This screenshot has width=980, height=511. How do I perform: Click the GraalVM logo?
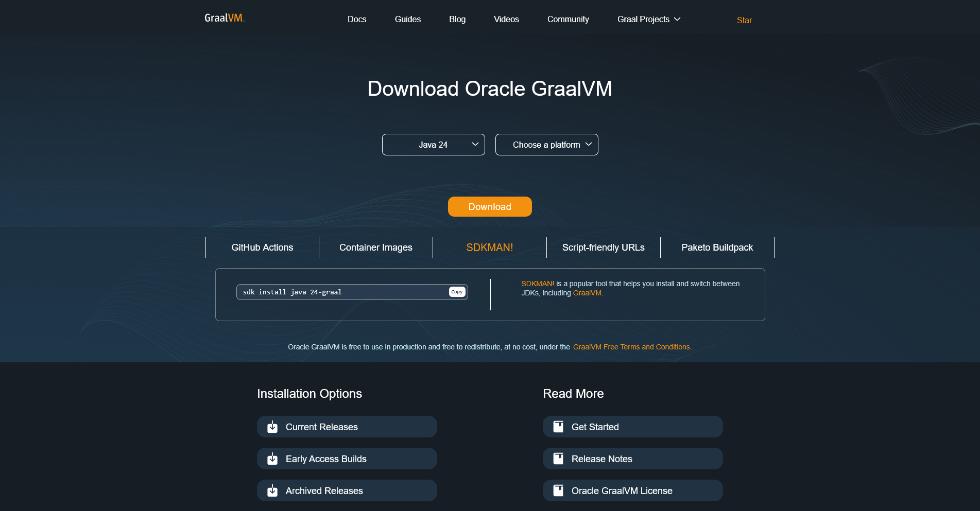point(225,18)
